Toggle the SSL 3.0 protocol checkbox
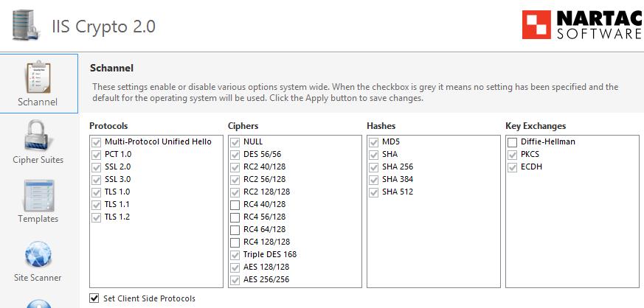644x308 pixels. click(95, 180)
